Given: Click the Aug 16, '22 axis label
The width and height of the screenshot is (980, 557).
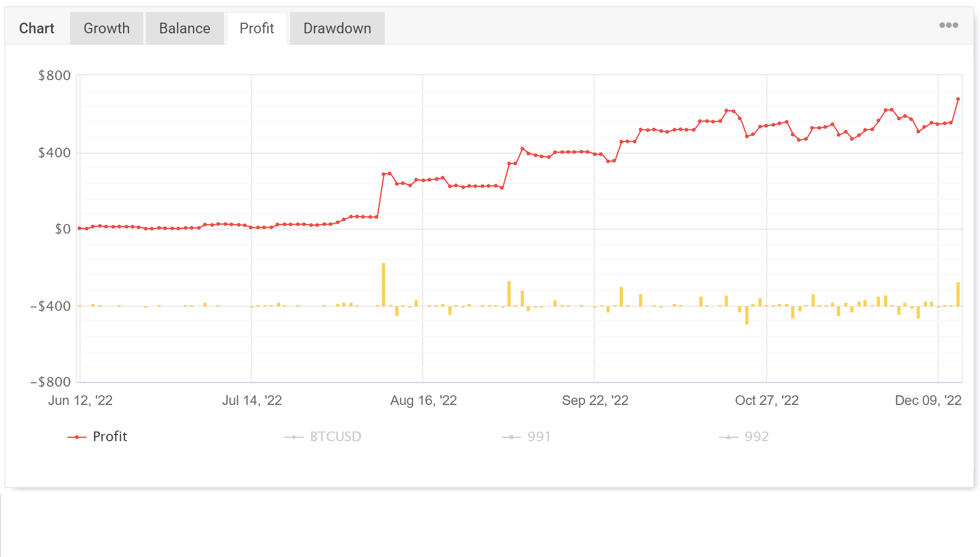Looking at the screenshot, I should (x=423, y=400).
